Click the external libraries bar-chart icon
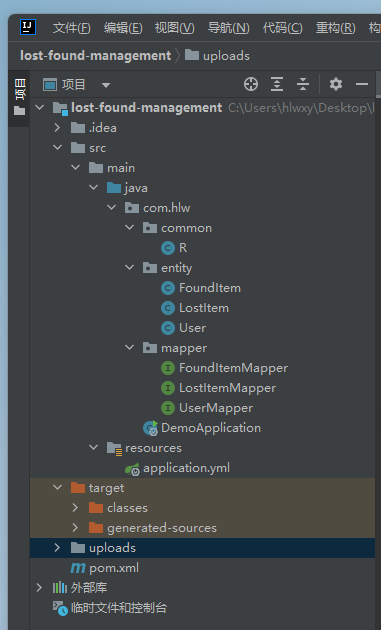 [59, 588]
